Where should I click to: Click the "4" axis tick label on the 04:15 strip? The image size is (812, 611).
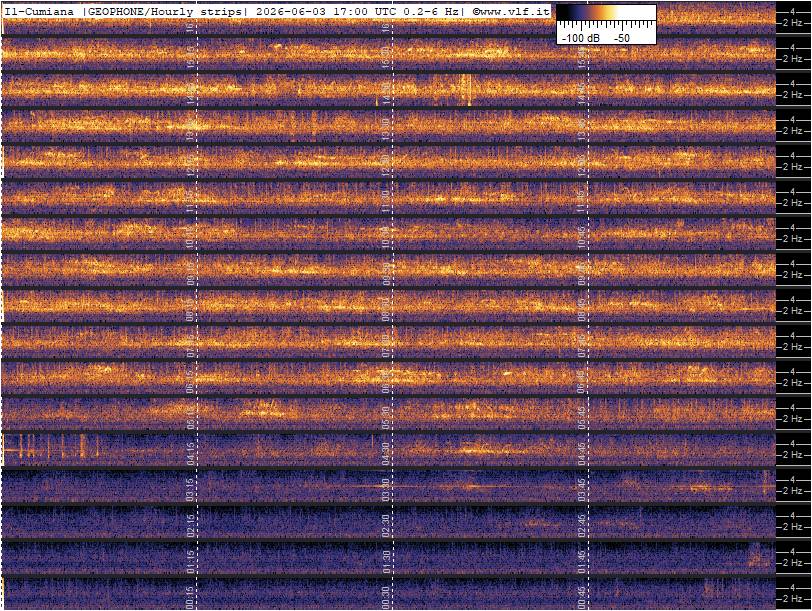[792, 444]
